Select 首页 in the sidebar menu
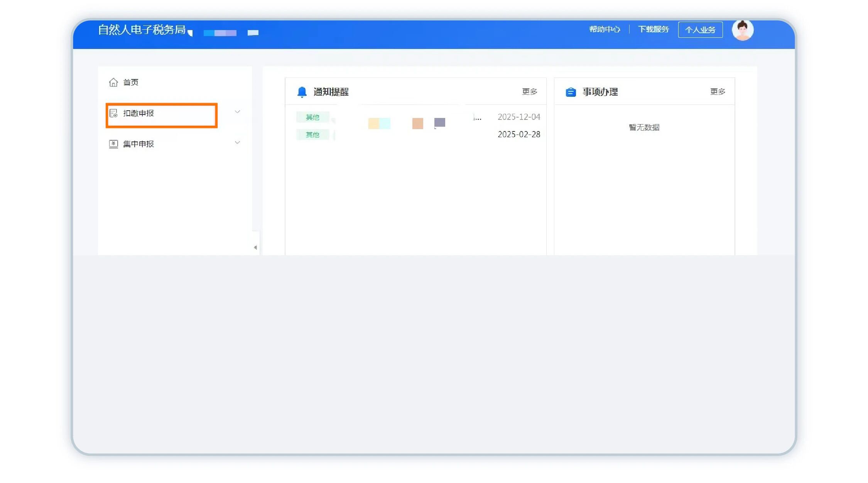Screen dimensions: 868x483 click(x=130, y=82)
